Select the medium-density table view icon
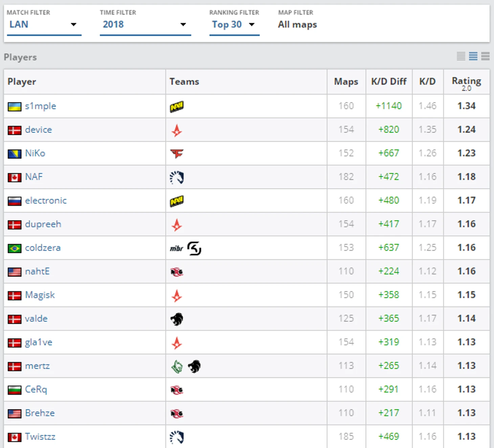This screenshot has height=448, width=494. (473, 56)
